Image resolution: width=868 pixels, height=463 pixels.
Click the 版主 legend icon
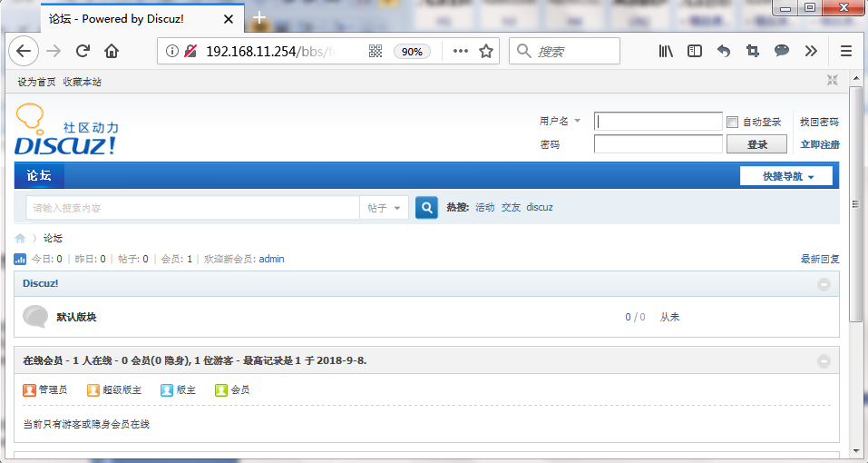point(167,389)
